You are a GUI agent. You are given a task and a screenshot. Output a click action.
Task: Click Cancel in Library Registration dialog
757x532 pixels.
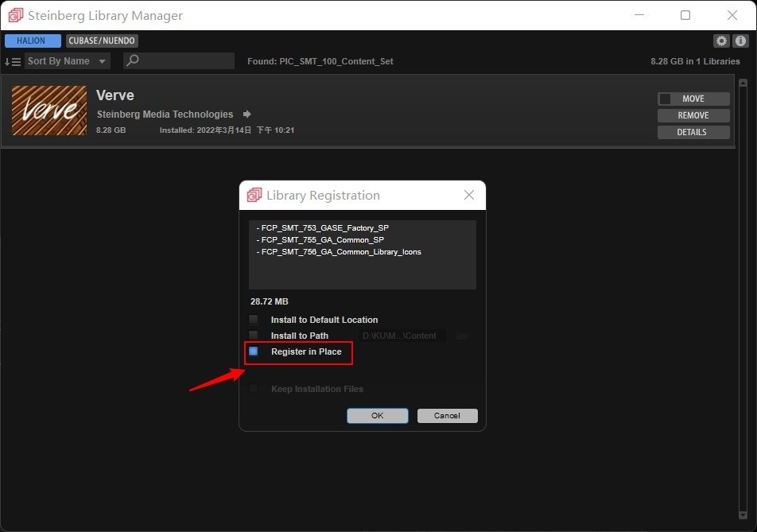447,416
